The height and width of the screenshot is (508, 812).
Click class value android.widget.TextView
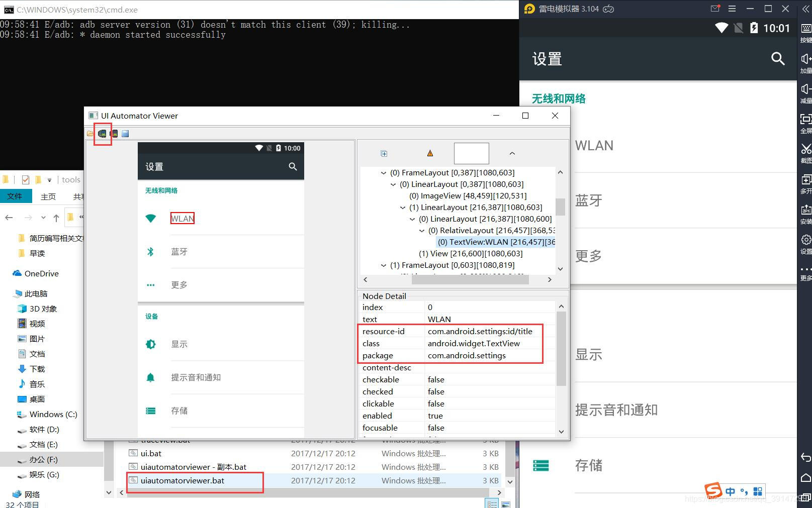point(474,343)
